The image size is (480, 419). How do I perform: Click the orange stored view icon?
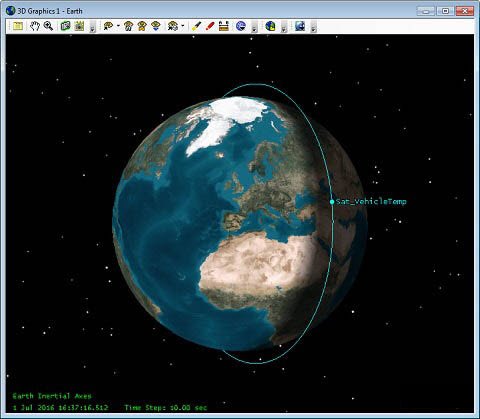(x=142, y=26)
